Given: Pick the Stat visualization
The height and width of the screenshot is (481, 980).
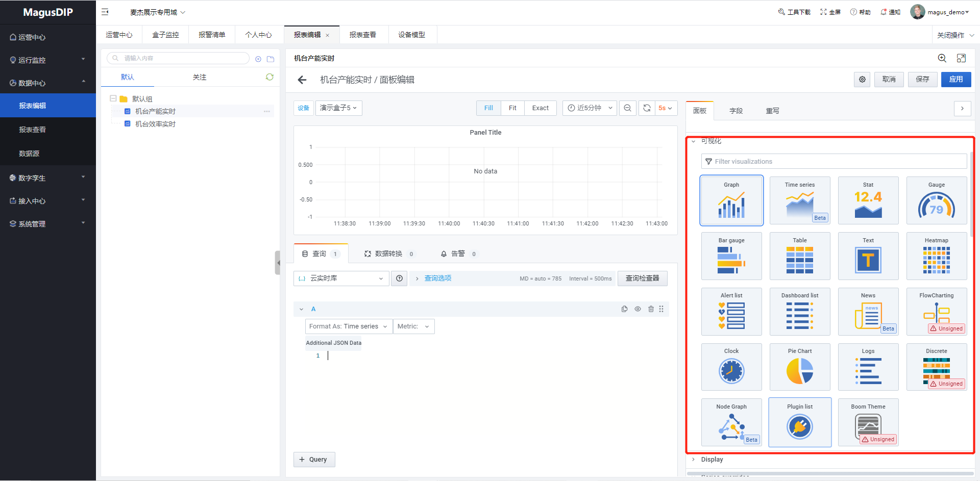Looking at the screenshot, I should tap(868, 200).
